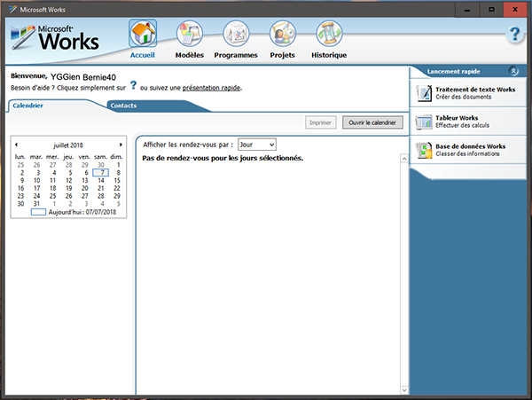Select day 9 in the calendar
The width and height of the screenshot is (532, 400).
click(x=21, y=181)
